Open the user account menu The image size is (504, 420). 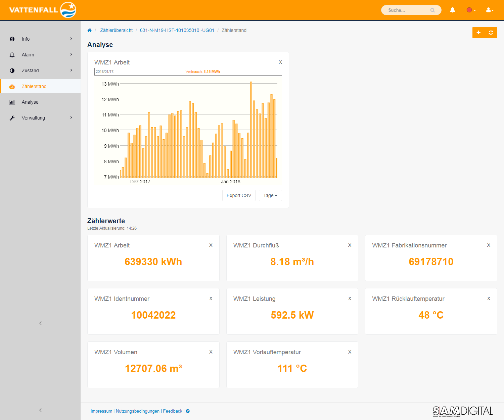point(490,10)
